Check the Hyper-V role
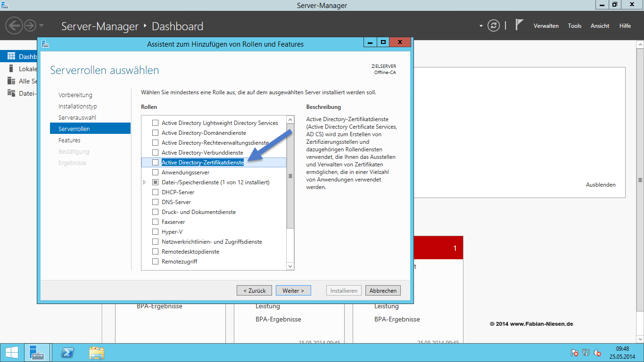 (x=156, y=232)
